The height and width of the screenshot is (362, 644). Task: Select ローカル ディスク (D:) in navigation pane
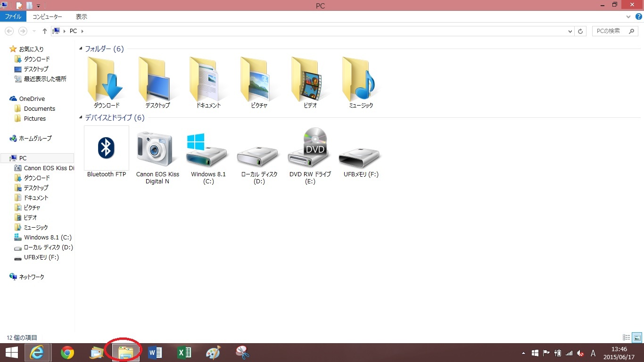(x=48, y=247)
